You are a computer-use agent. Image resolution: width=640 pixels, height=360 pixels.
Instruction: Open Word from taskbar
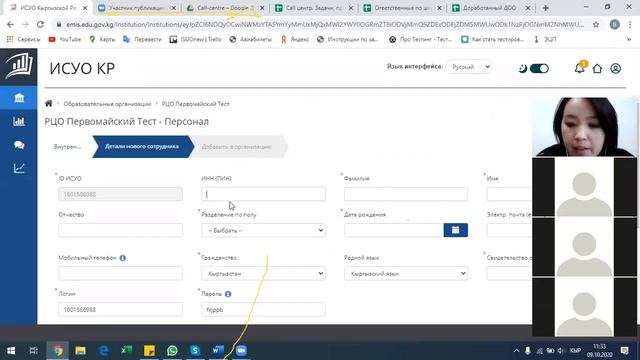[218, 351]
